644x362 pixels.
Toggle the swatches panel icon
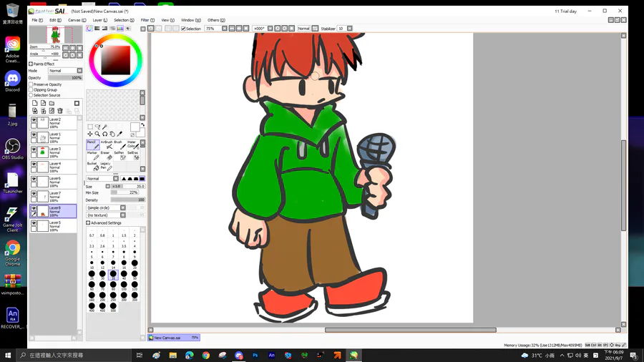tap(120, 29)
